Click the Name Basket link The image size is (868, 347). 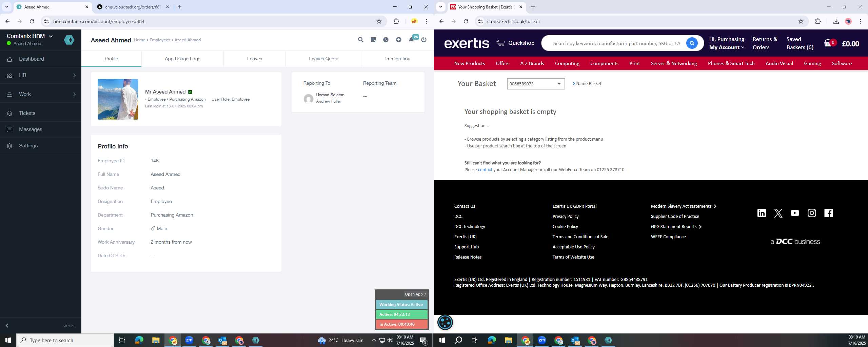[587, 84]
